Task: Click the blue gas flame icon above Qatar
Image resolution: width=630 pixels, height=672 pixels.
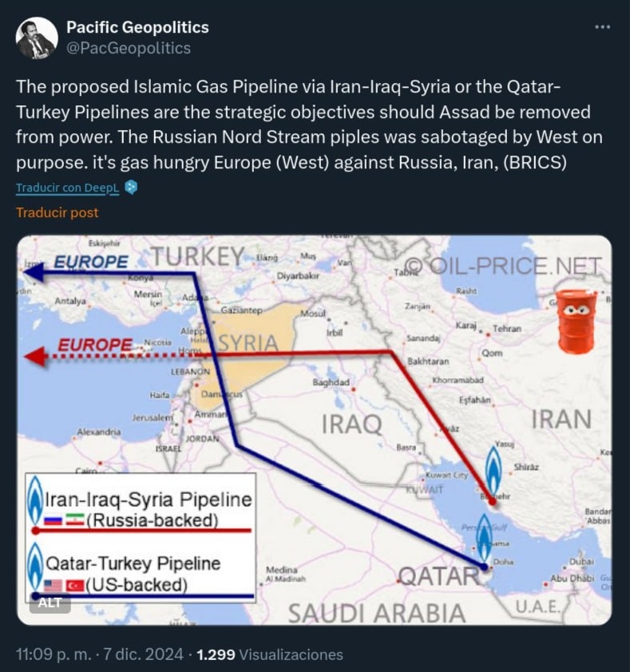Action: pyautogui.click(x=484, y=540)
